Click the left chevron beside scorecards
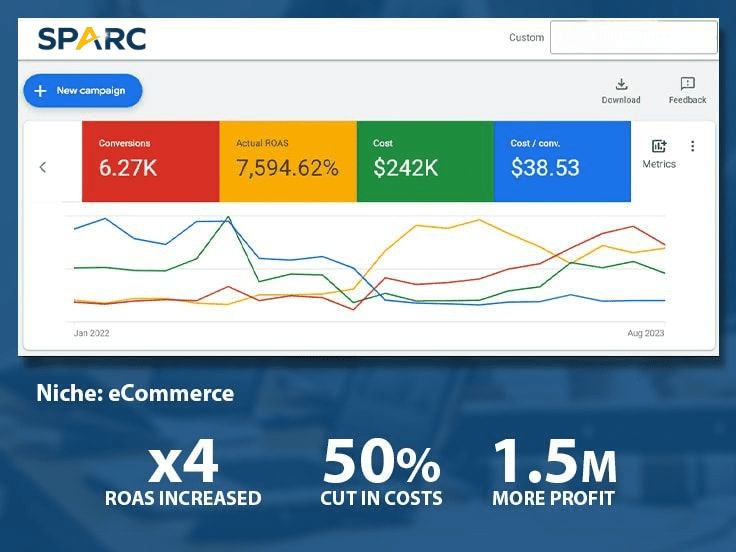 (x=43, y=167)
